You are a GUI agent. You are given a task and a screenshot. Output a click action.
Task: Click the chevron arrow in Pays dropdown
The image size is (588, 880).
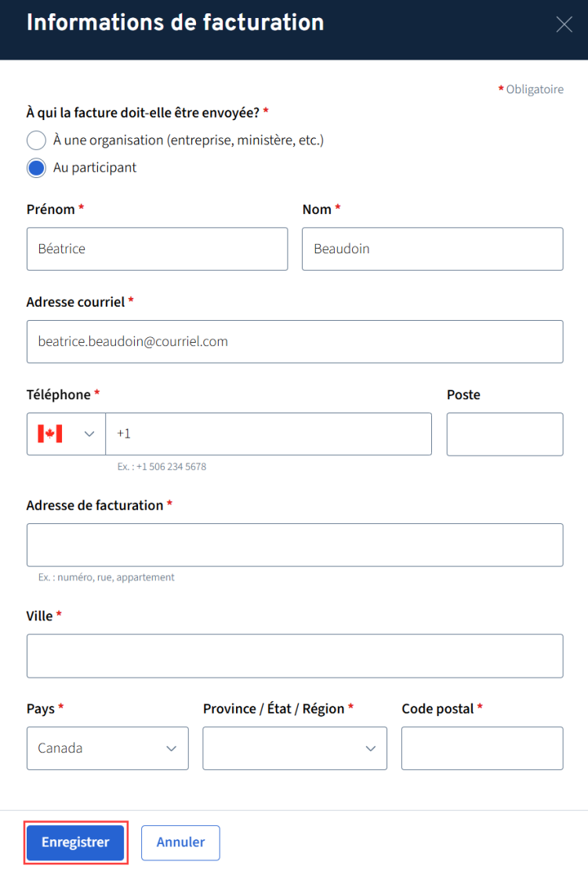[172, 748]
